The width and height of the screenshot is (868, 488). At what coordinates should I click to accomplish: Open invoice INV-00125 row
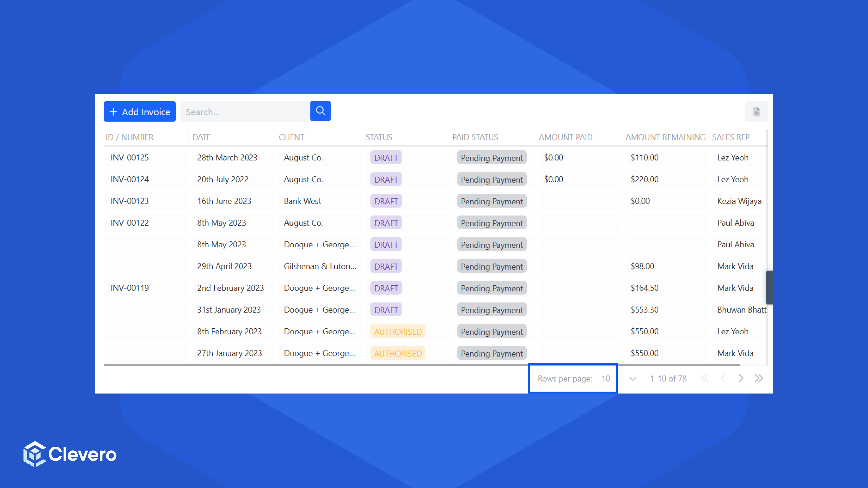(130, 158)
